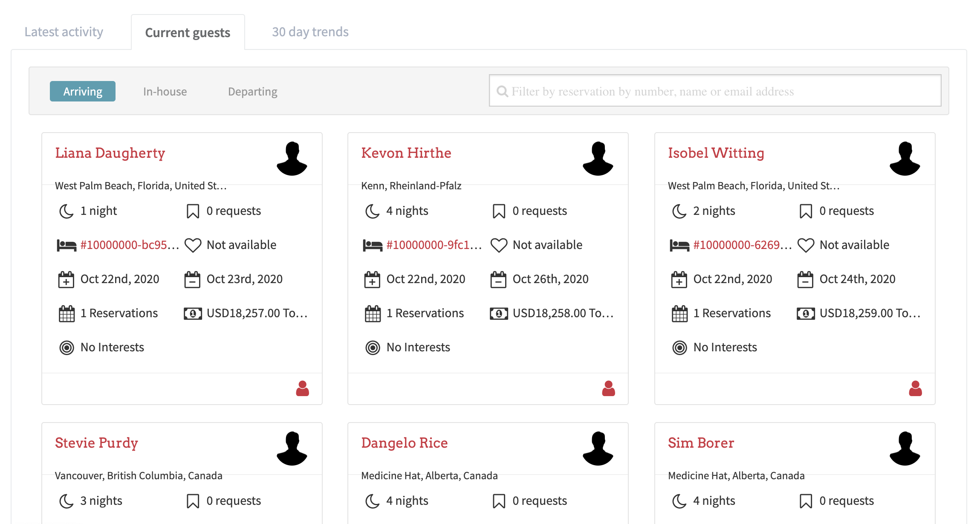Click Oct 24th, 2020 departure date
Viewport: 980px width, 524px height.
click(857, 279)
